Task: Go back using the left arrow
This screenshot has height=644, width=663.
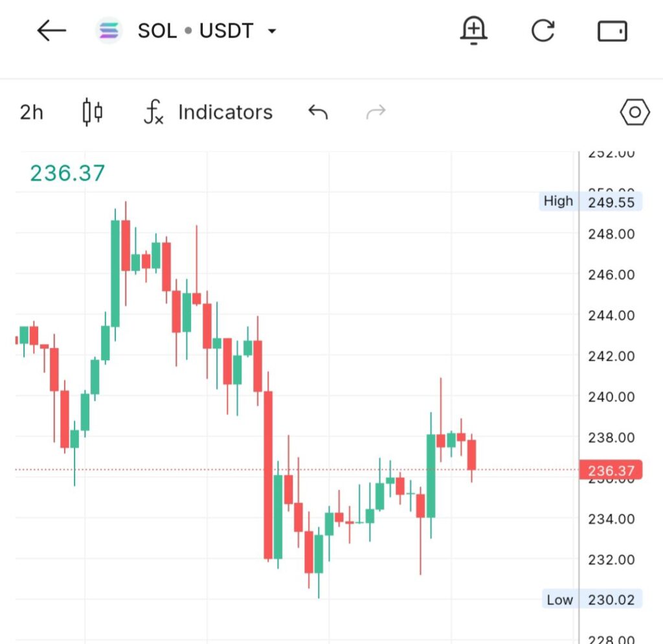Action: [x=52, y=31]
